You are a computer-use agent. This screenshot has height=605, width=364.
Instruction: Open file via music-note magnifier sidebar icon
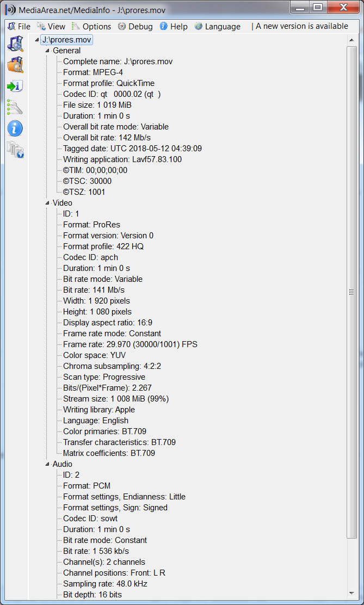pyautogui.click(x=15, y=44)
